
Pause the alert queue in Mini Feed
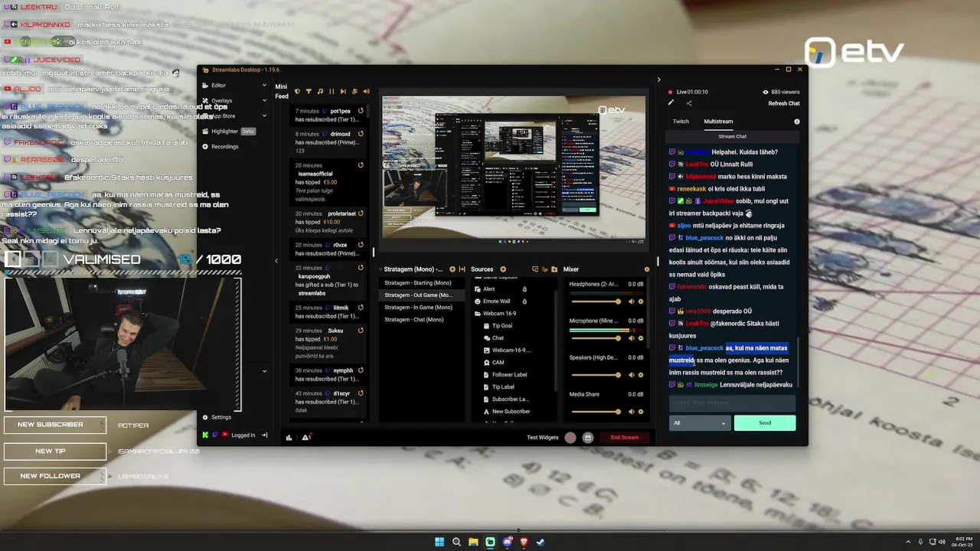coord(332,91)
